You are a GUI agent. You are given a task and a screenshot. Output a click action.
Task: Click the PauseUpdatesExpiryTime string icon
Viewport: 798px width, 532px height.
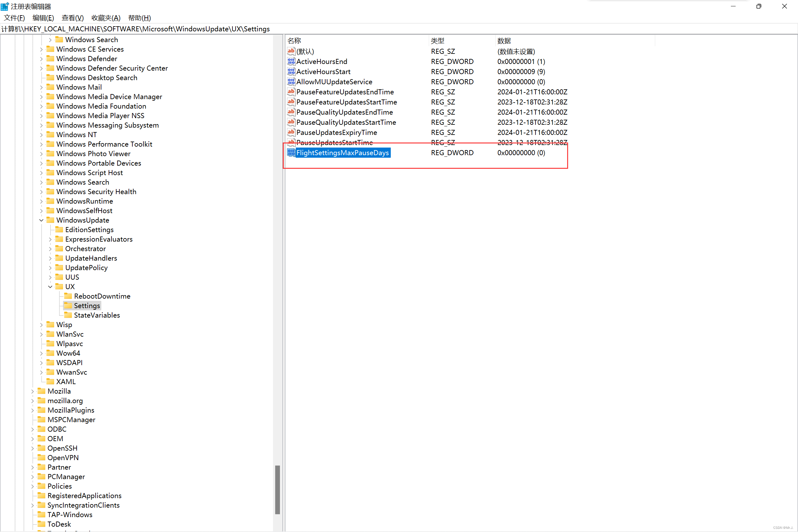(291, 132)
